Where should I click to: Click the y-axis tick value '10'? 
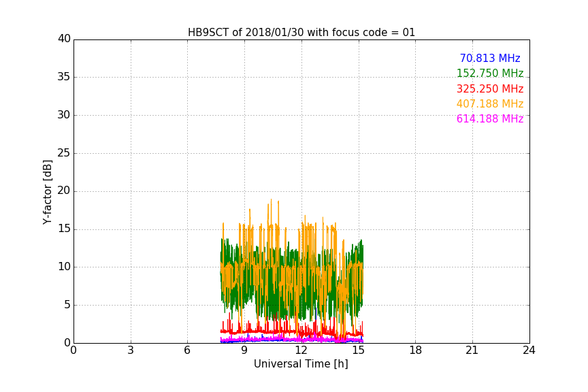64,267
